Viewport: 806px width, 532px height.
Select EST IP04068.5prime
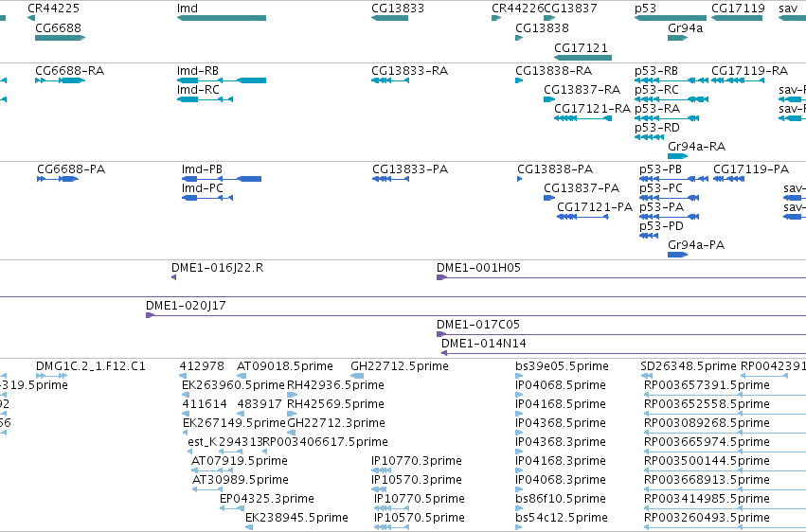(519, 395)
